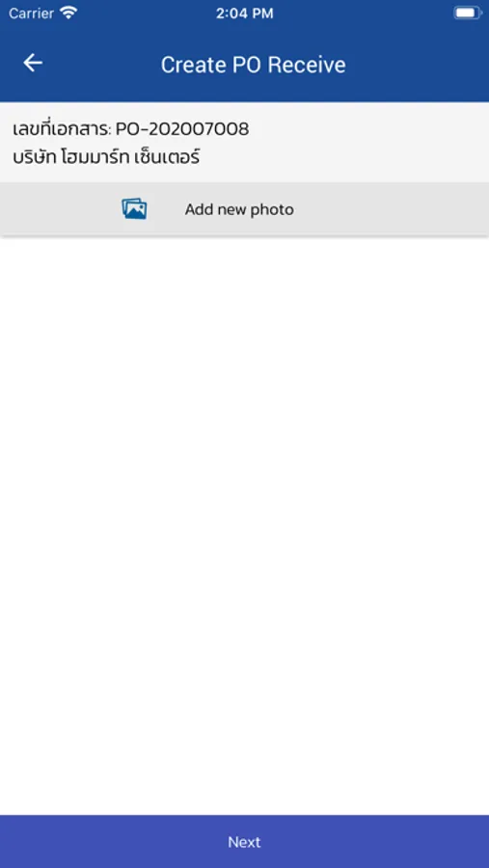This screenshot has height=868, width=489.
Task: Select company name บริษัท โฮมมาร์ท เซ็นเตอร์
Action: (x=106, y=157)
